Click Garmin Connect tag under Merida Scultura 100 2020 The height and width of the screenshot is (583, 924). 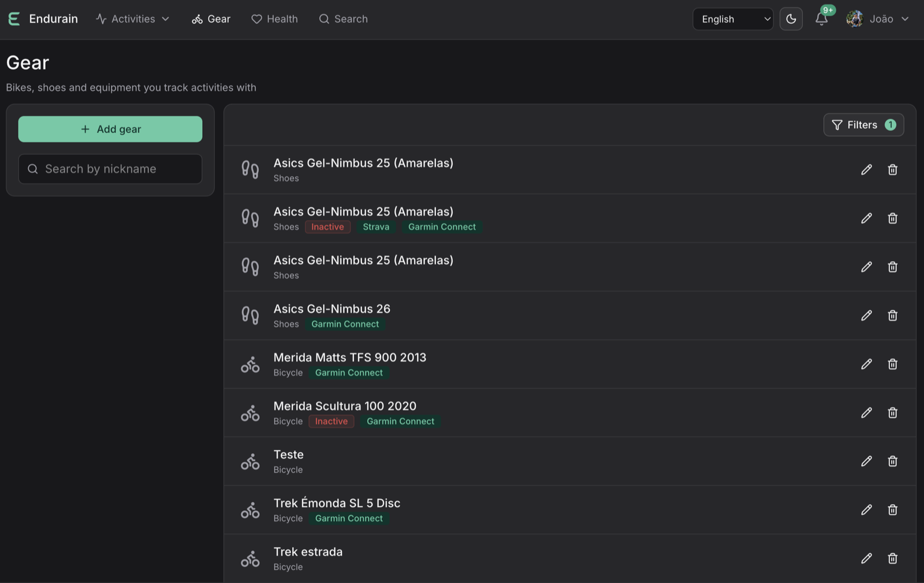400,421
